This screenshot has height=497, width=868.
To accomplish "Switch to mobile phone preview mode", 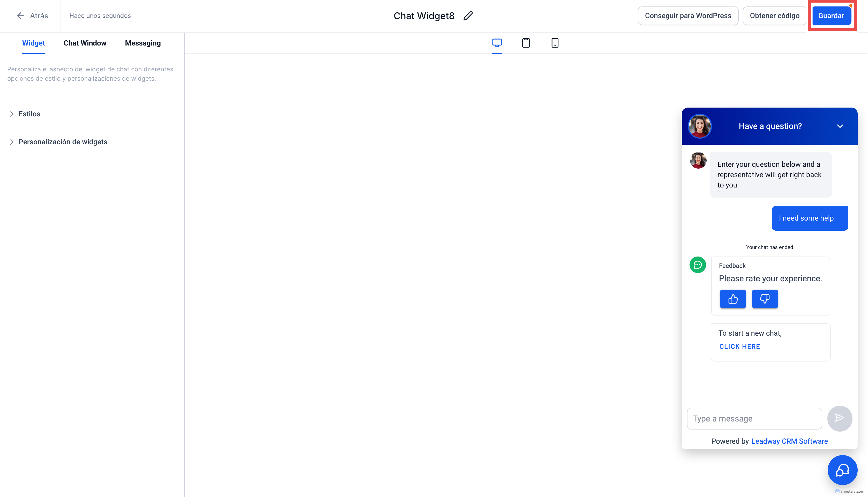I will click(555, 43).
